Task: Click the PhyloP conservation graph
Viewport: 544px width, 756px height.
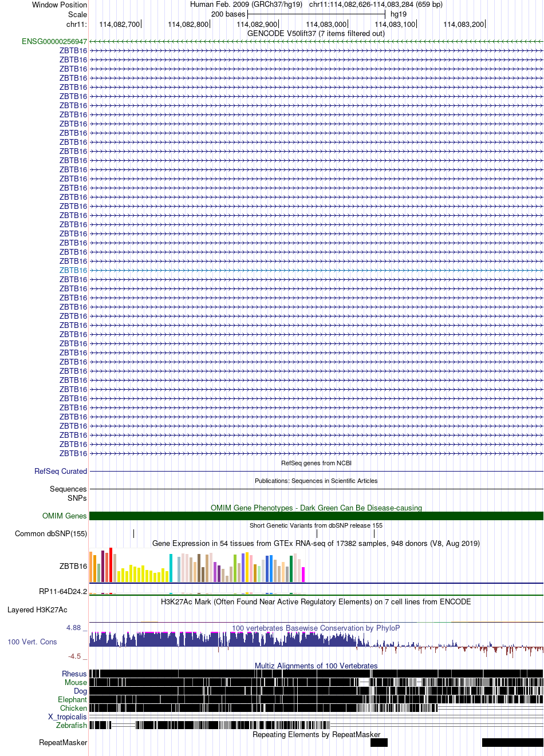Action: (x=316, y=644)
